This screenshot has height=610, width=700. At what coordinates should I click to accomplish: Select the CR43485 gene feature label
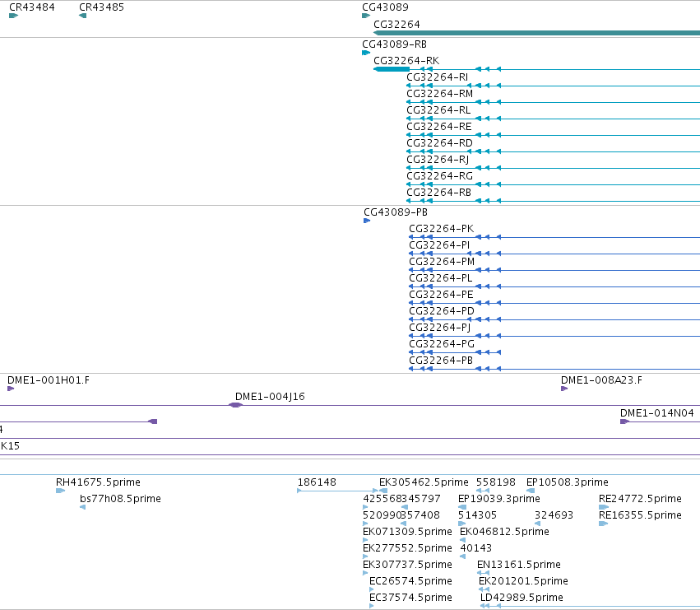pos(101,7)
